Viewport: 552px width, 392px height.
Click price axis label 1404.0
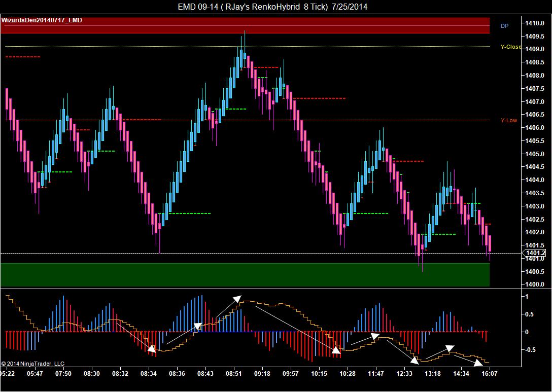click(534, 180)
